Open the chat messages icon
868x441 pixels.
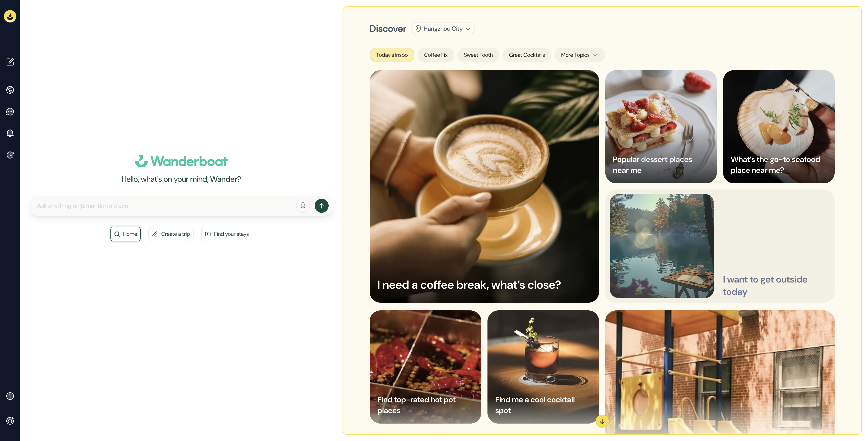coord(10,112)
